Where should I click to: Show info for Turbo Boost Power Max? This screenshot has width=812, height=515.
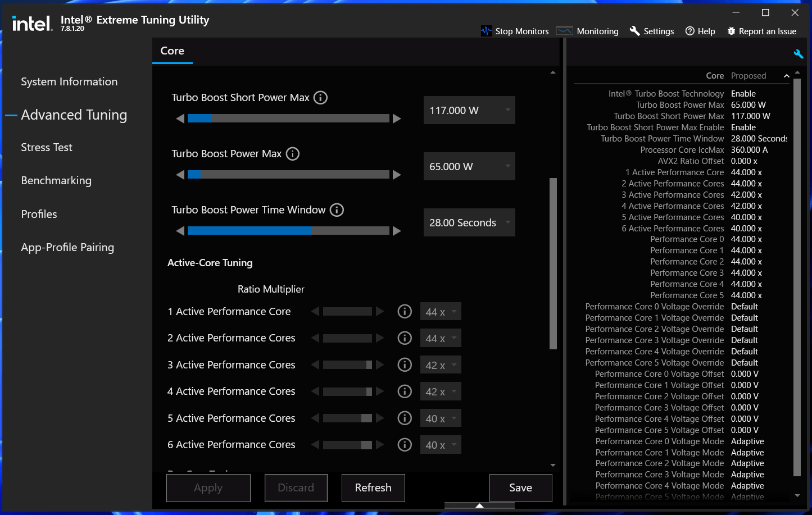(x=293, y=154)
